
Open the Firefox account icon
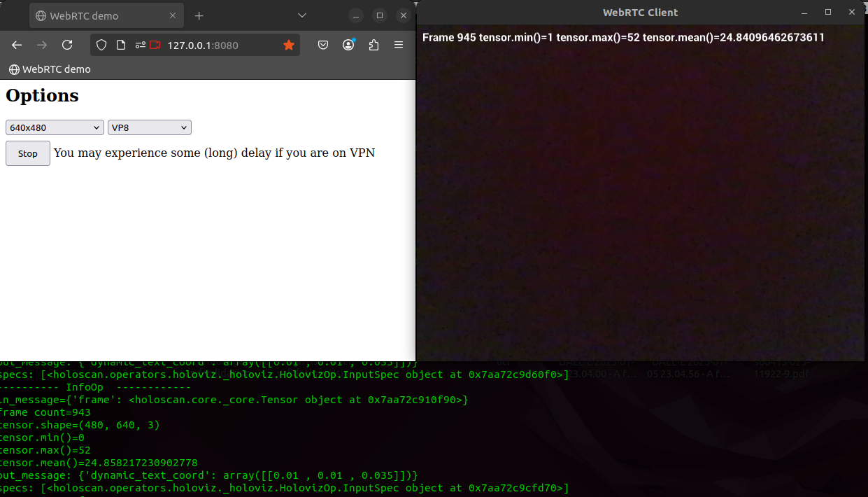[348, 45]
